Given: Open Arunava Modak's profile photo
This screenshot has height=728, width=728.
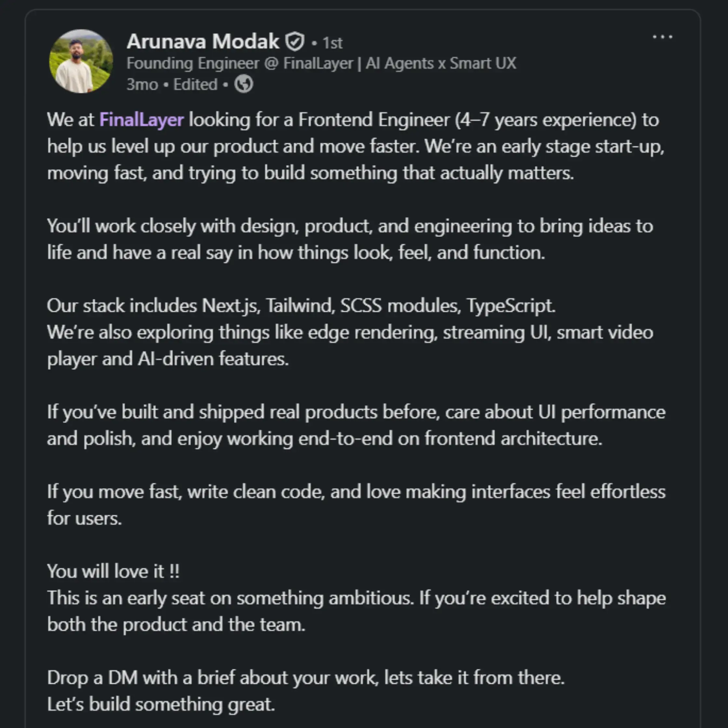Looking at the screenshot, I should point(81,61).
